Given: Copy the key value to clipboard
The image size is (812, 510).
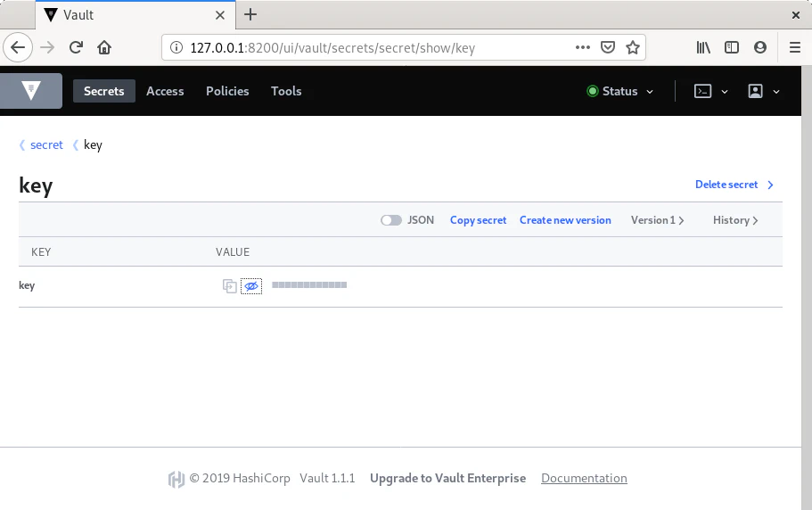Looking at the screenshot, I should click(x=229, y=286).
